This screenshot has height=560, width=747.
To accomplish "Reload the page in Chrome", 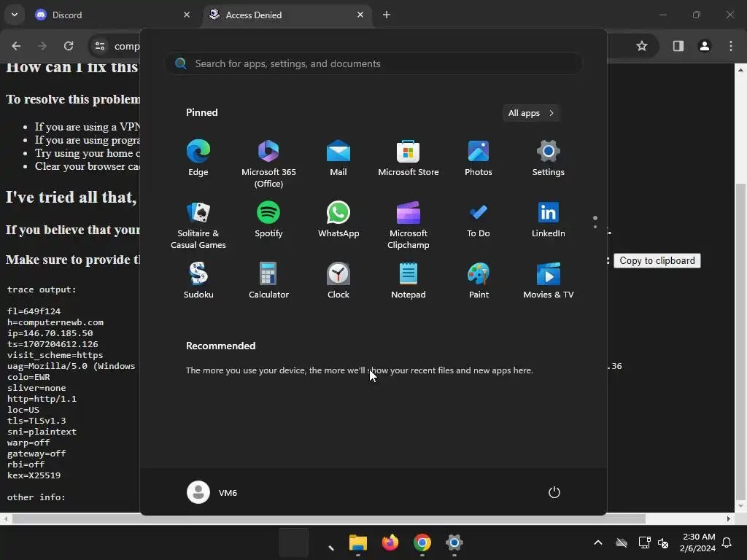I will (69, 46).
